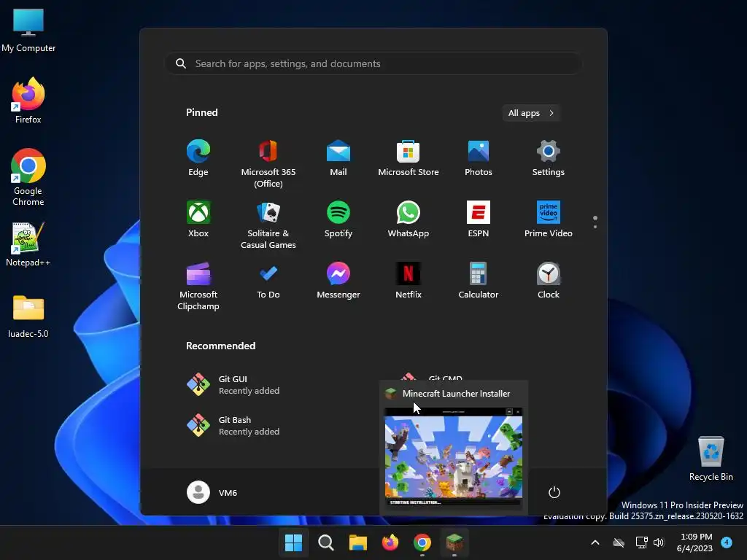Open the Edge pinned app
Image resolution: width=747 pixels, height=560 pixels.
(x=198, y=158)
